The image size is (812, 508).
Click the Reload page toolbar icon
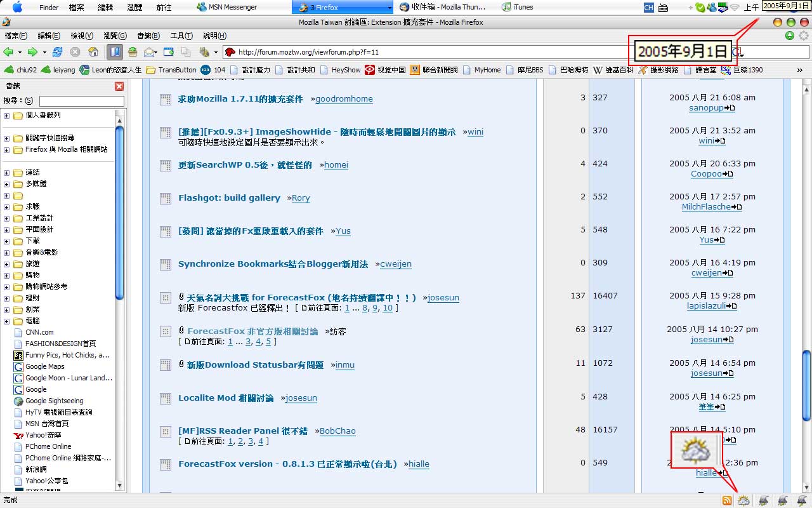[57, 52]
